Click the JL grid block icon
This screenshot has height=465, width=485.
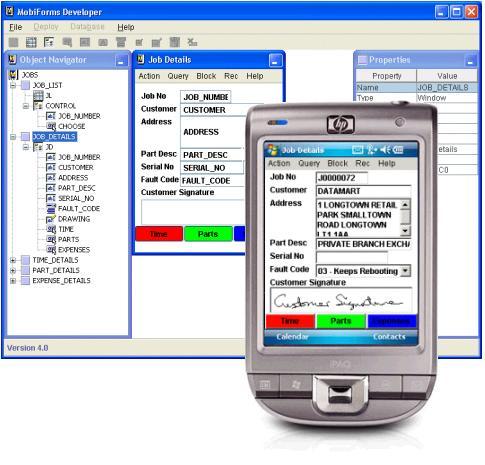click(x=38, y=96)
